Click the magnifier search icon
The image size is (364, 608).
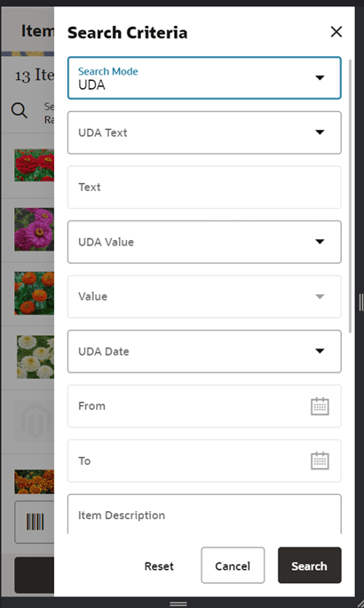19,110
